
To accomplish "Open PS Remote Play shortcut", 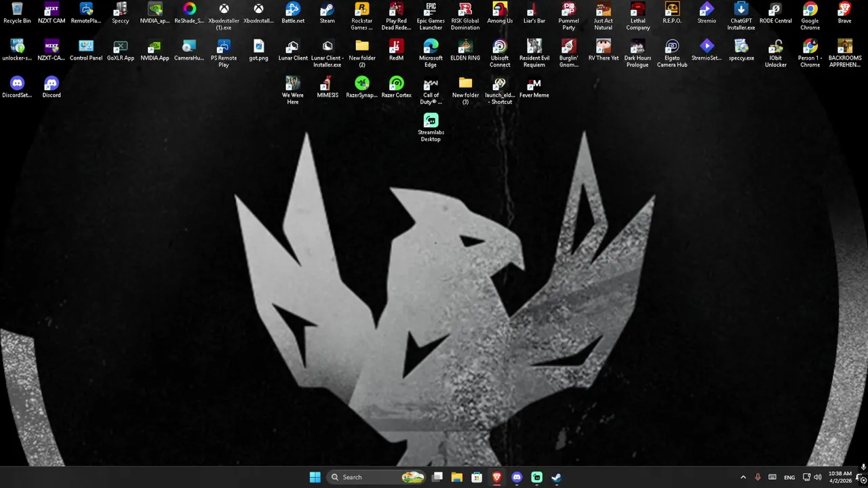I will click(224, 54).
